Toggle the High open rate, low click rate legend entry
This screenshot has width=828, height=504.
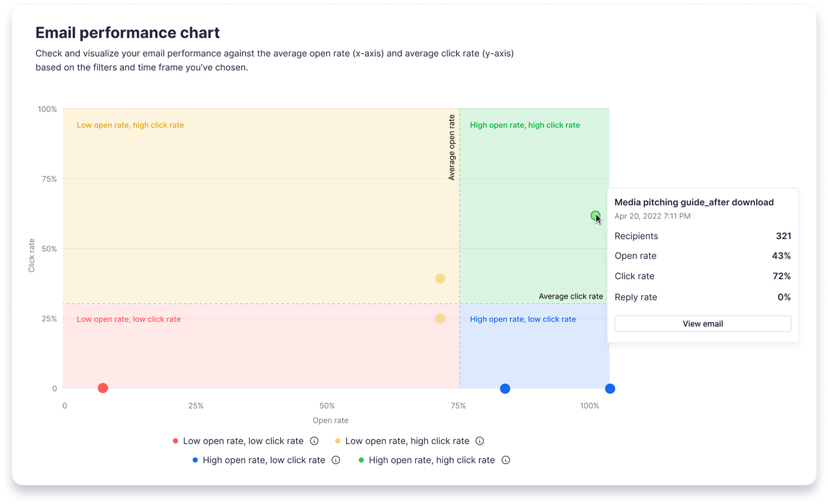click(x=264, y=460)
